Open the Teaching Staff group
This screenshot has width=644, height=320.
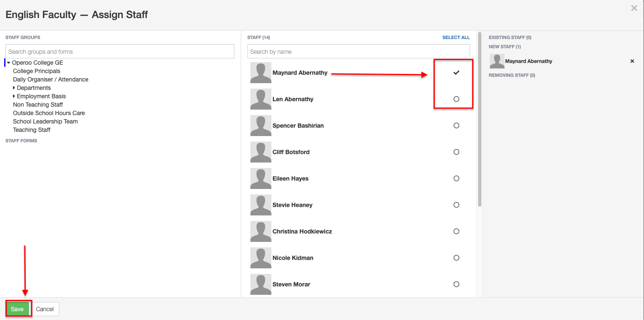[x=32, y=130]
